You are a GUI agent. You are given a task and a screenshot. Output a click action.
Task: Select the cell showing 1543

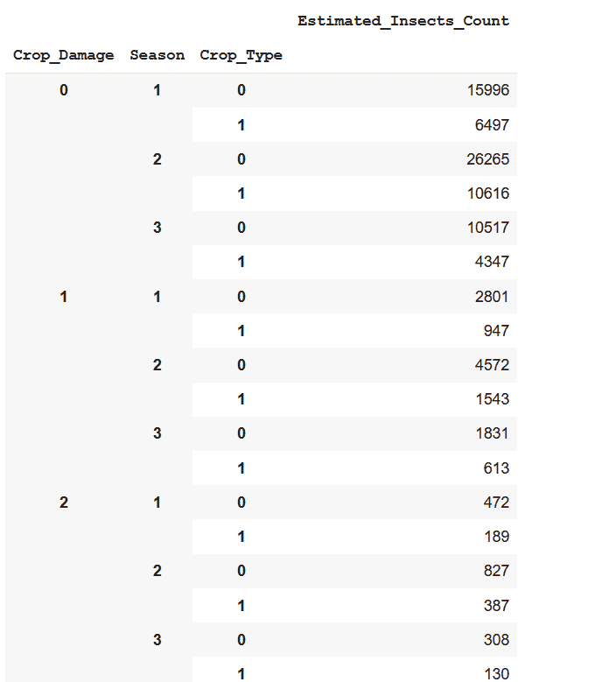(492, 399)
